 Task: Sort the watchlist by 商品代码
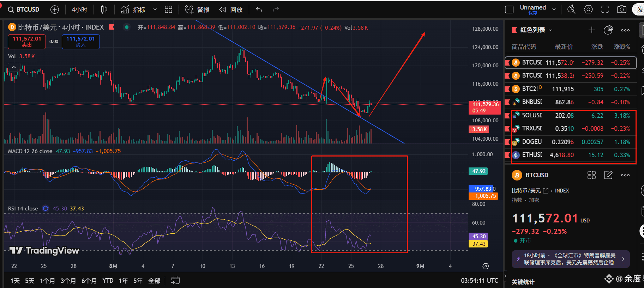pyautogui.click(x=524, y=47)
